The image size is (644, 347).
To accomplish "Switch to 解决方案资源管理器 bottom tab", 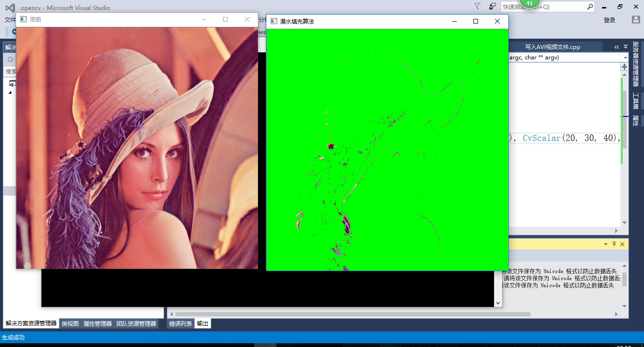I will coord(31,323).
